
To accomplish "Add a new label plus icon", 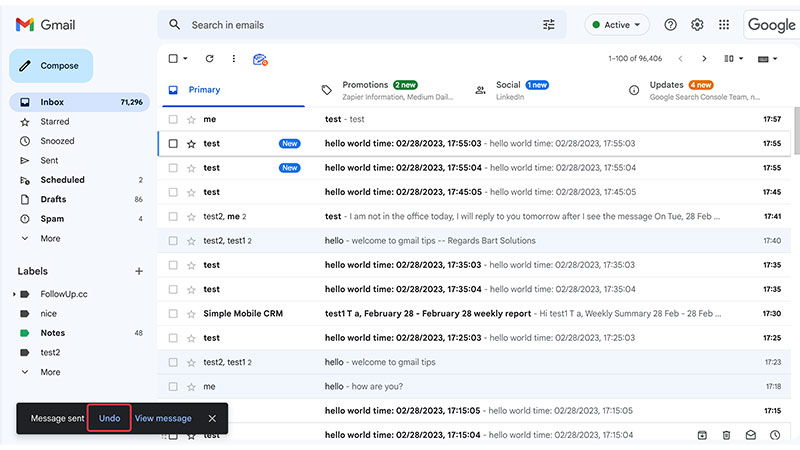I will point(139,271).
